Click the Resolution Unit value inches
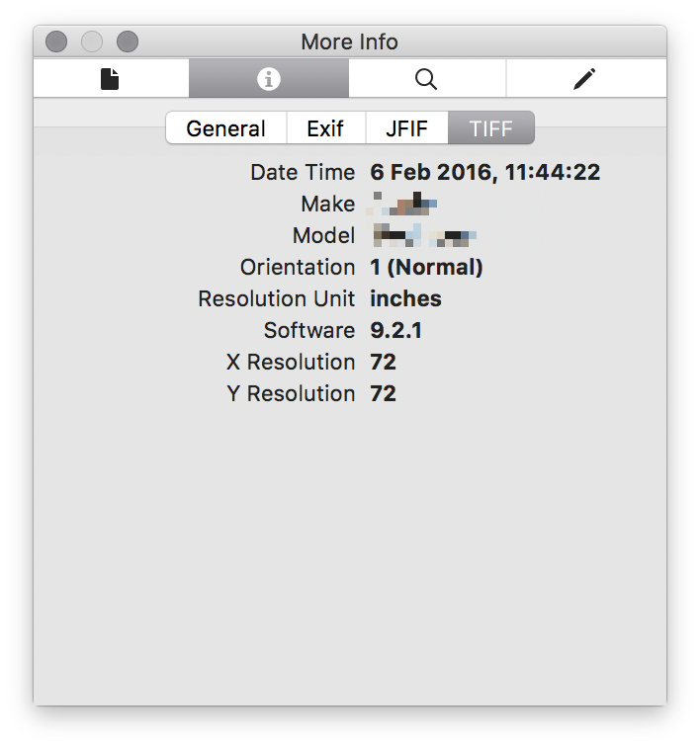The height and width of the screenshot is (747, 700). (x=405, y=298)
